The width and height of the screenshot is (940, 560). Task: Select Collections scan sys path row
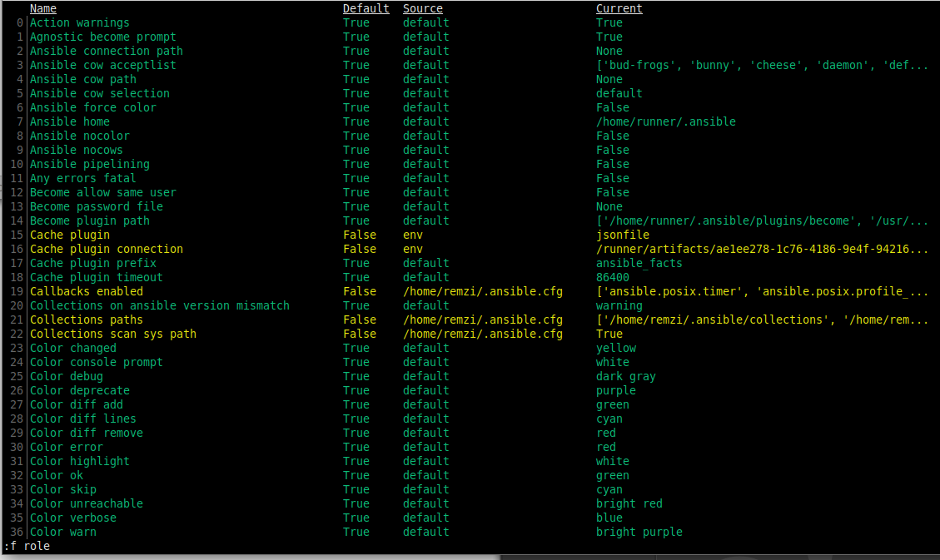click(112, 334)
